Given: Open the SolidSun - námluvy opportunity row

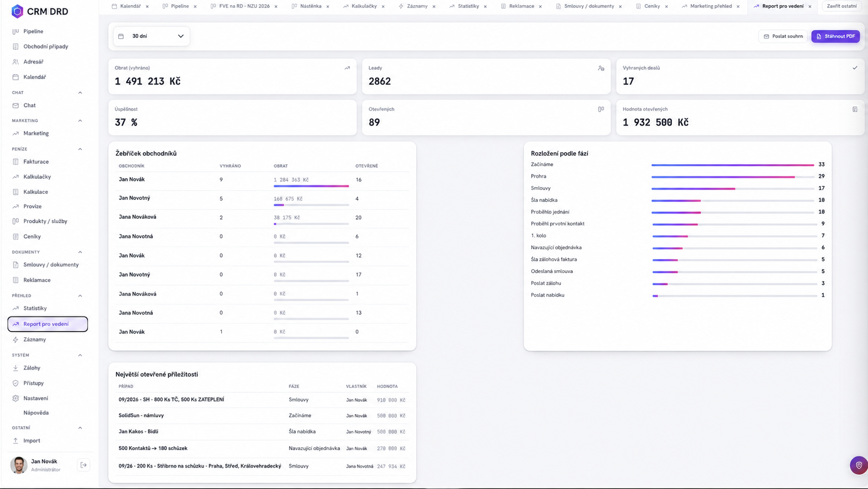Looking at the screenshot, I should (262, 416).
